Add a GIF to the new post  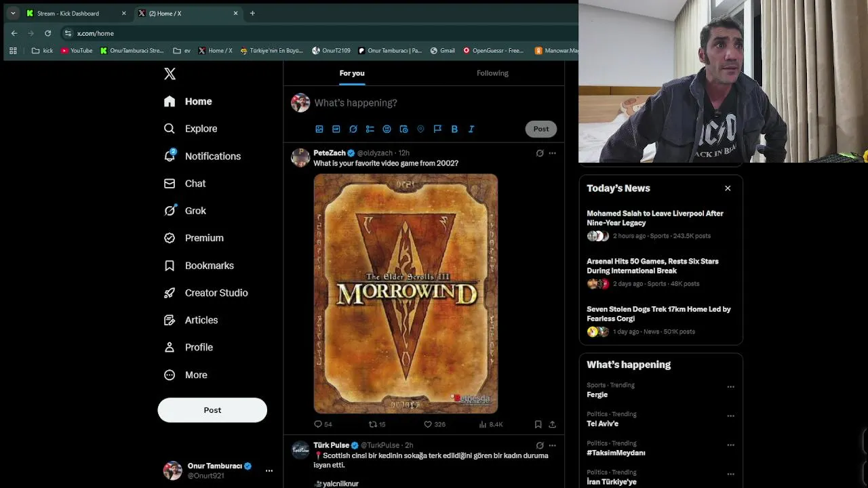click(x=336, y=129)
